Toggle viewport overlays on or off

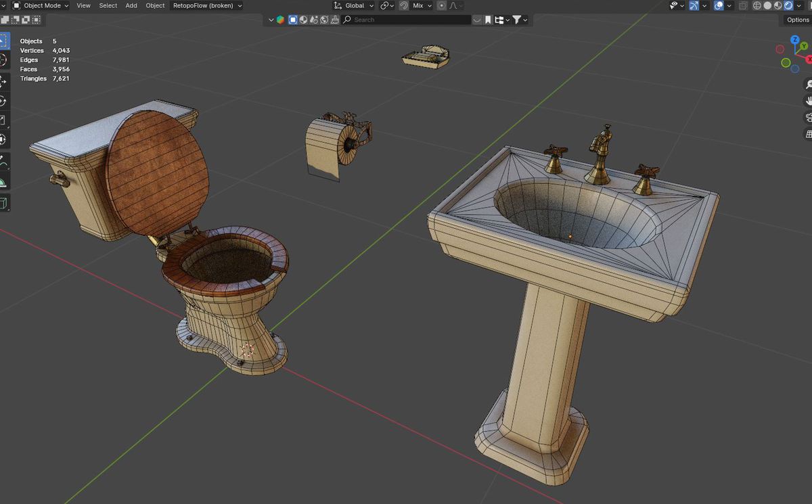coord(719,5)
